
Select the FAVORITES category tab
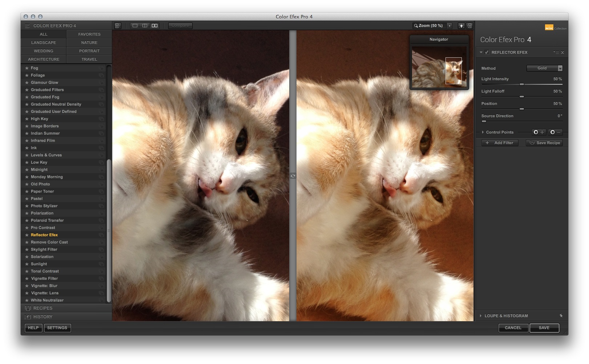click(x=89, y=34)
